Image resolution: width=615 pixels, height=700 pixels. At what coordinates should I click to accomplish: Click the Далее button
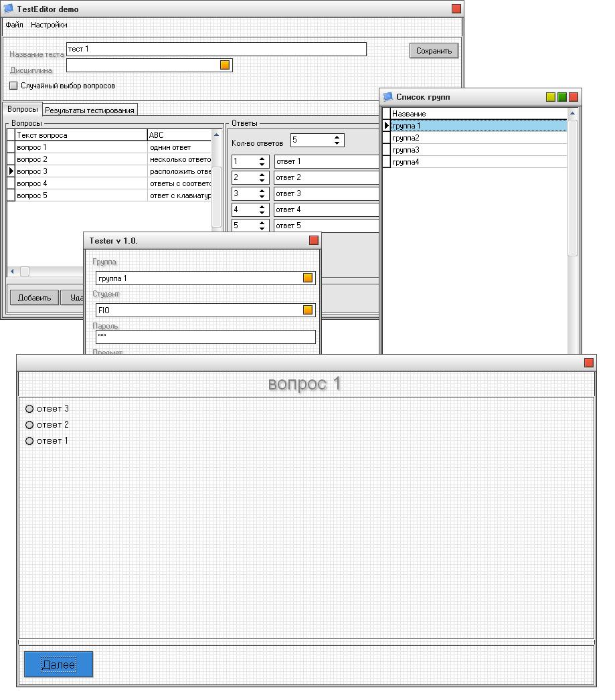tap(58, 665)
